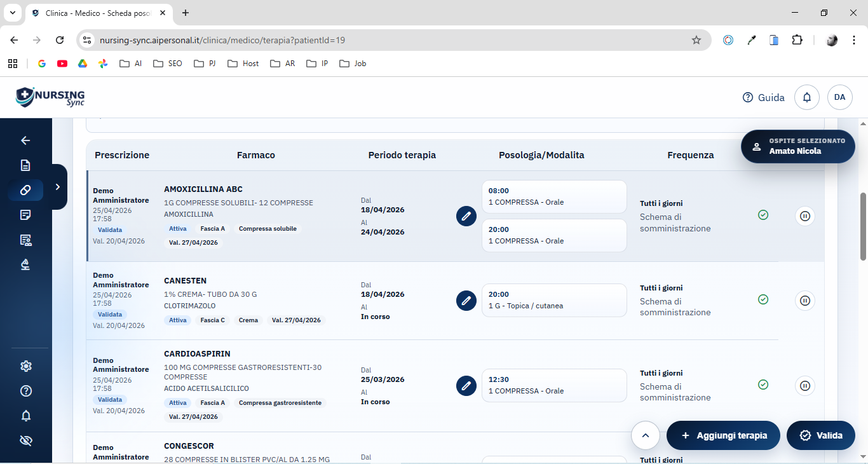Select the 20:00 dose card for AMOXICILLINA ABC
Image resolution: width=868 pixels, height=464 pixels.
tap(554, 235)
